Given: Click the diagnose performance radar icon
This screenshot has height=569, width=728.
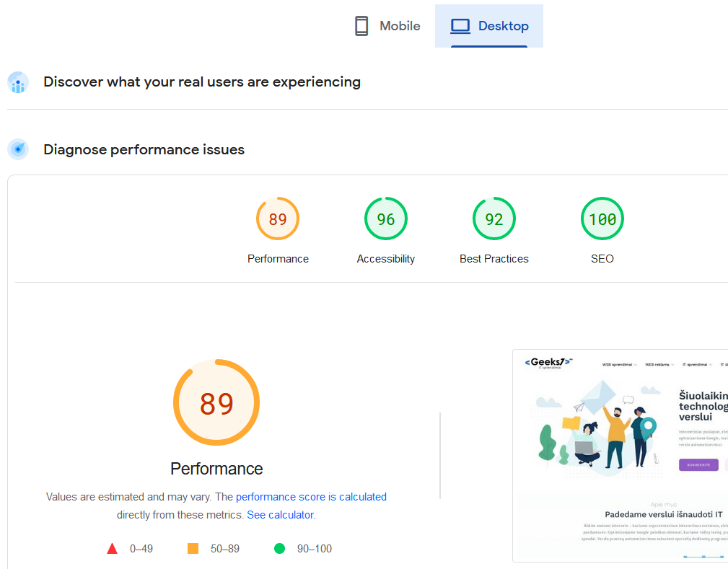Looking at the screenshot, I should pos(18,149).
